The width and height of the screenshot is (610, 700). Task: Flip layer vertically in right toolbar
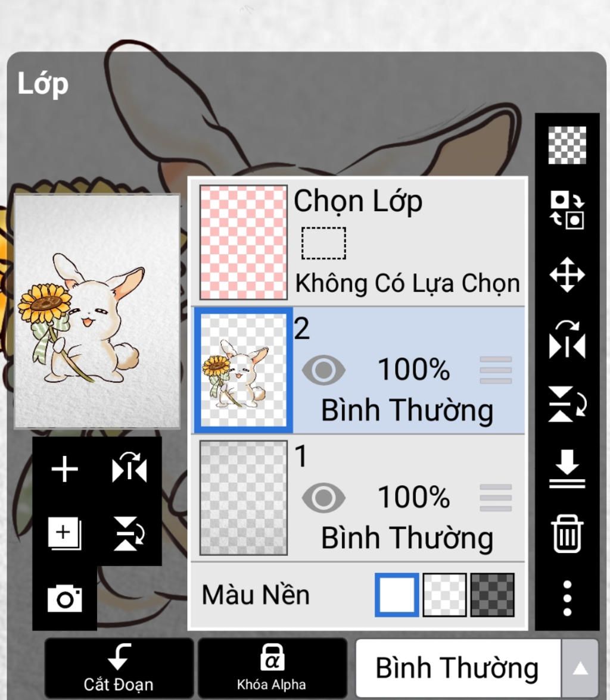(567, 404)
